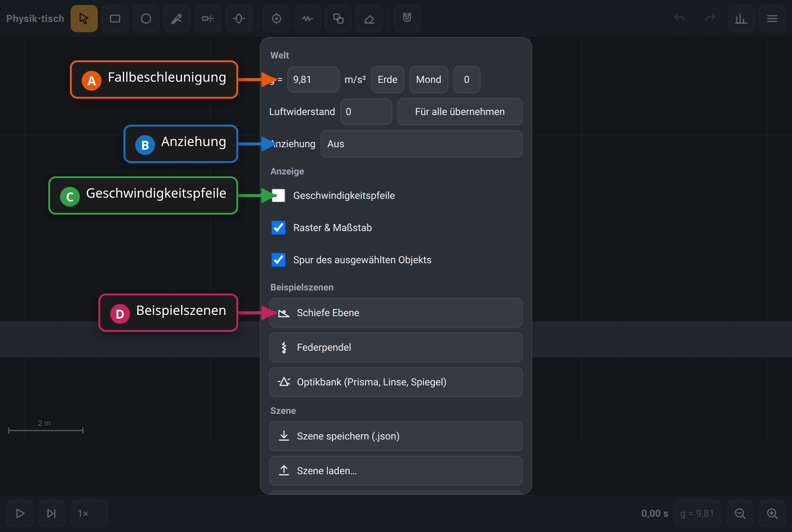
Task: Click Für alle übernehmen button
Action: coord(460,112)
